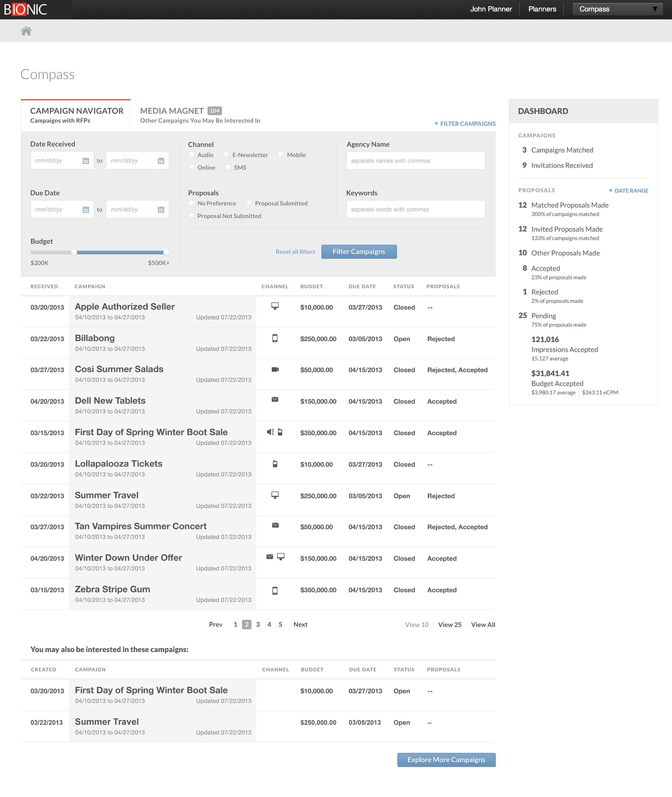This screenshot has width=672, height=797.
Task: Check the E-Newsletter channel checkbox
Action: click(227, 155)
